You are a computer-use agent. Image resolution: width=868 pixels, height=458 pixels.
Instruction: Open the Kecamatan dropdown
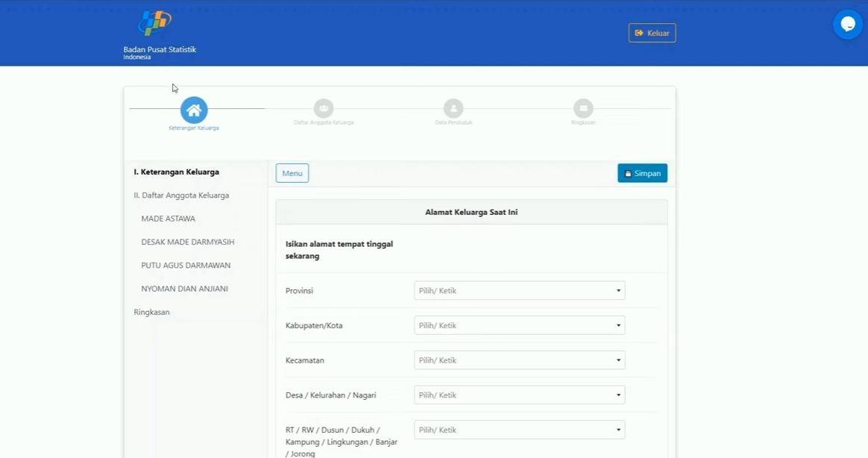click(x=519, y=360)
